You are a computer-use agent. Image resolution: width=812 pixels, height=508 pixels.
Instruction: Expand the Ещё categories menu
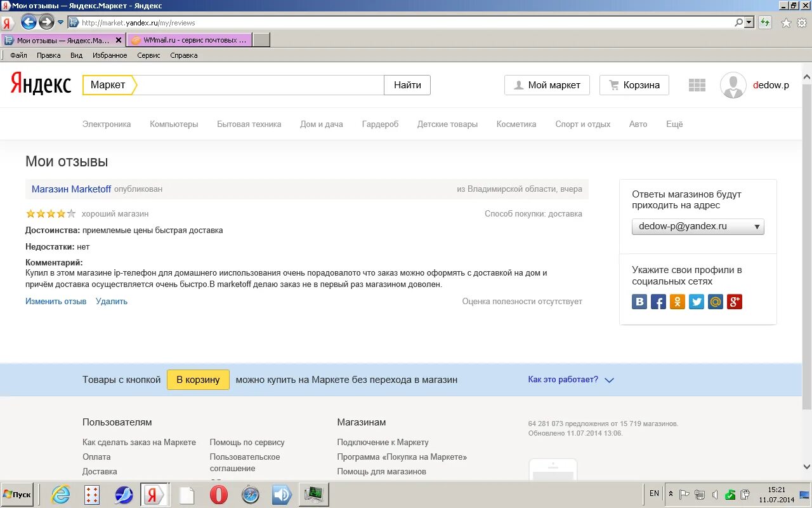click(674, 124)
